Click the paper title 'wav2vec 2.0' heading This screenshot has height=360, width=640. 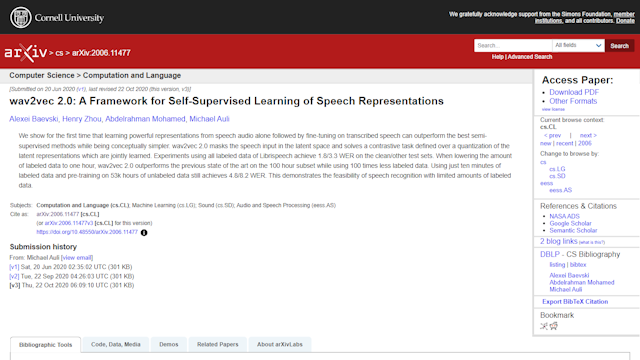(x=226, y=101)
